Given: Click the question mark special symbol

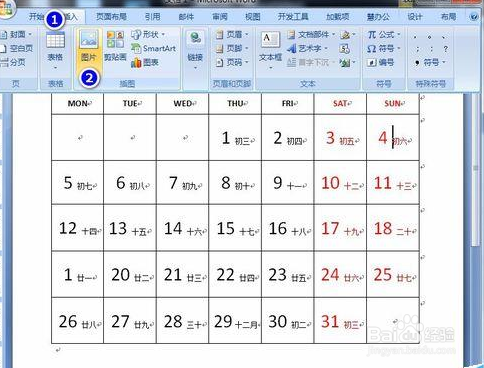Looking at the screenshot, I should pyautogui.click(x=446, y=49).
